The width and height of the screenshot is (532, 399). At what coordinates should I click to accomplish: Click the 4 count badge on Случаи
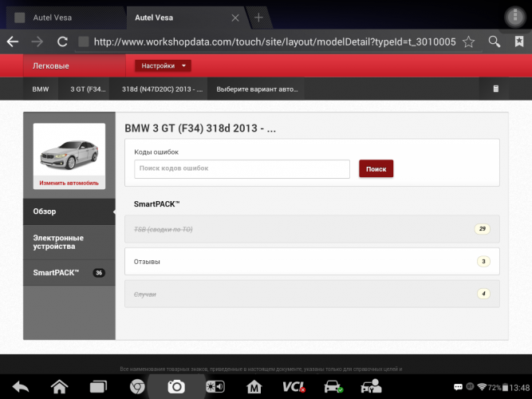[x=483, y=294]
